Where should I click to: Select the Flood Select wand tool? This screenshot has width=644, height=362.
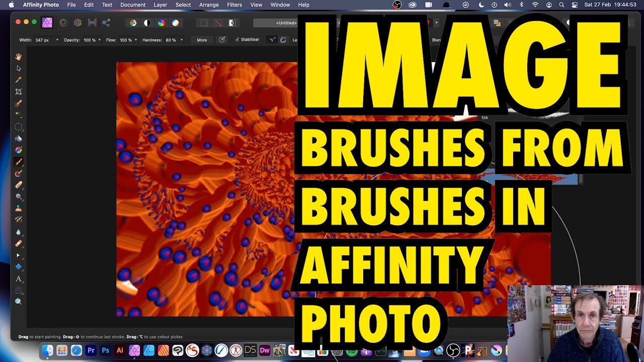coord(19,115)
